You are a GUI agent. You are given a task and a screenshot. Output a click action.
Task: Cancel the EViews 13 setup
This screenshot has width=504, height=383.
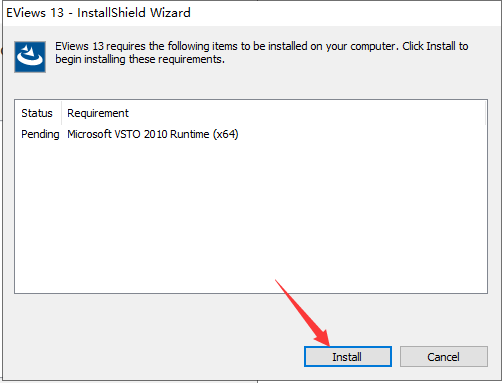tap(444, 357)
